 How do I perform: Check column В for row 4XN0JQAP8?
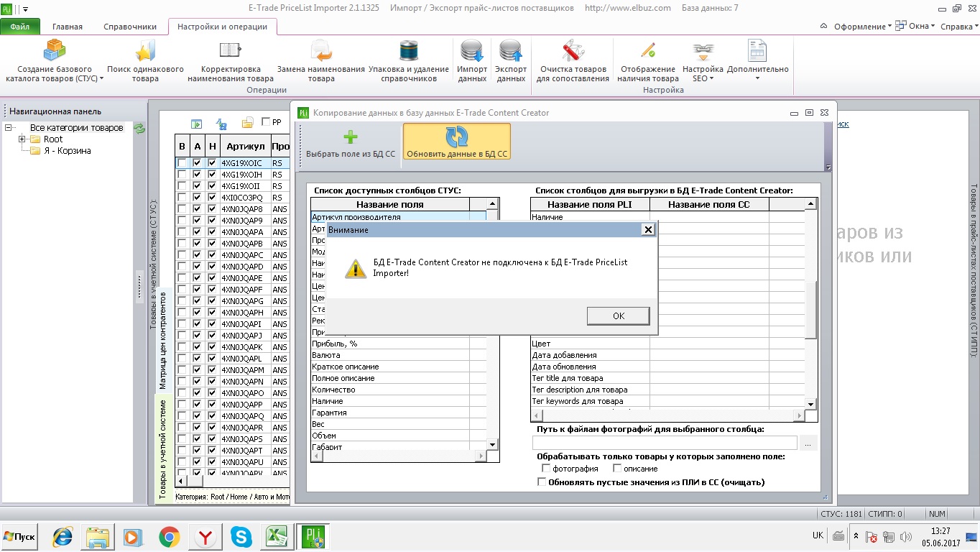[182, 209]
